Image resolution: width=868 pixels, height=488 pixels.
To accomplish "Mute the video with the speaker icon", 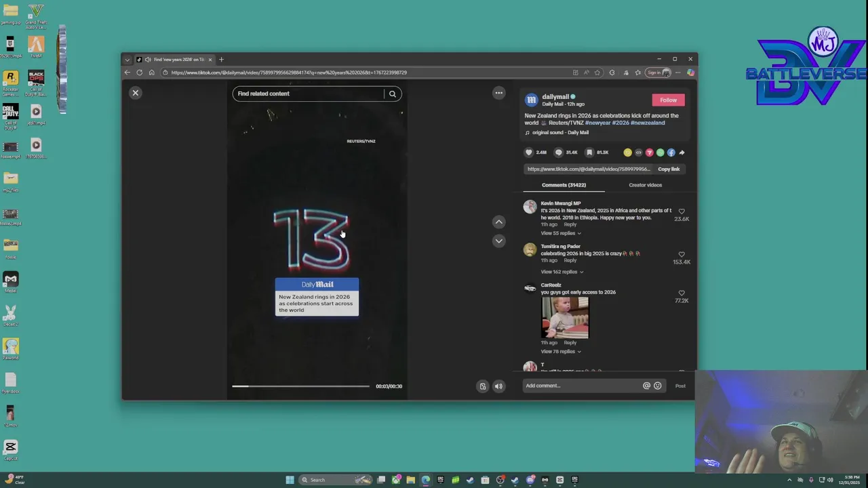I will click(498, 386).
